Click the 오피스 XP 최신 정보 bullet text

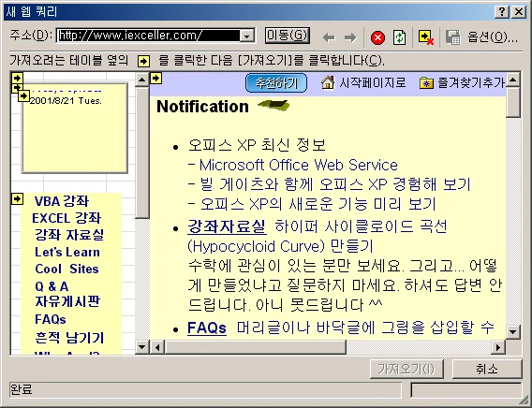pos(257,145)
